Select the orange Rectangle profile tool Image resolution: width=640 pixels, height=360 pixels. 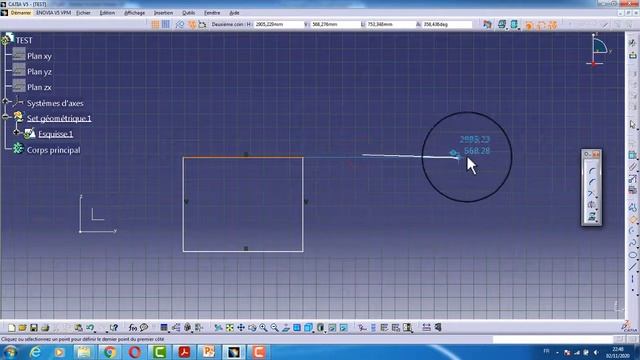tap(633, 220)
